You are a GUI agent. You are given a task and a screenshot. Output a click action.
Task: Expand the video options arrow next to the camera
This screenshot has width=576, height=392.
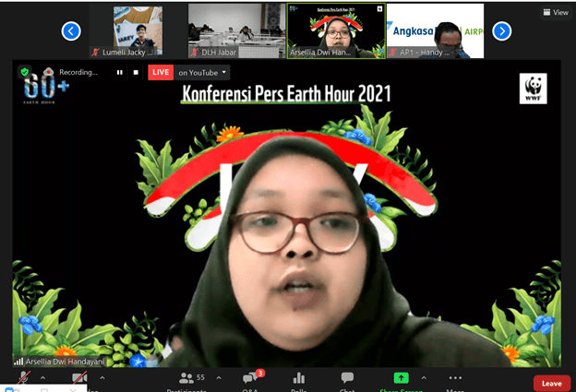102,378
